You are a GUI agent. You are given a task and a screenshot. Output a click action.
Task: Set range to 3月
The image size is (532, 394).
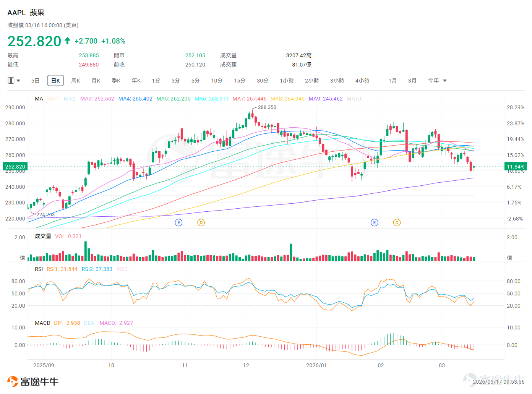tap(412, 81)
